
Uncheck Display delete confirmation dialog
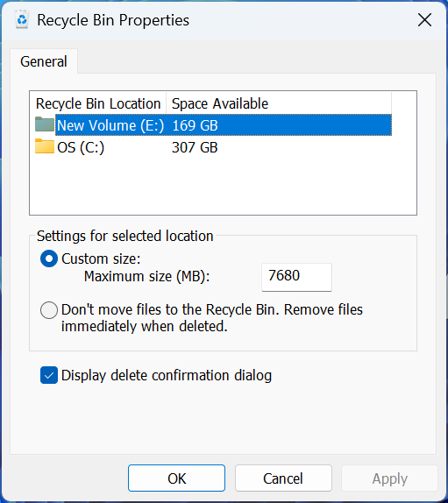click(49, 375)
